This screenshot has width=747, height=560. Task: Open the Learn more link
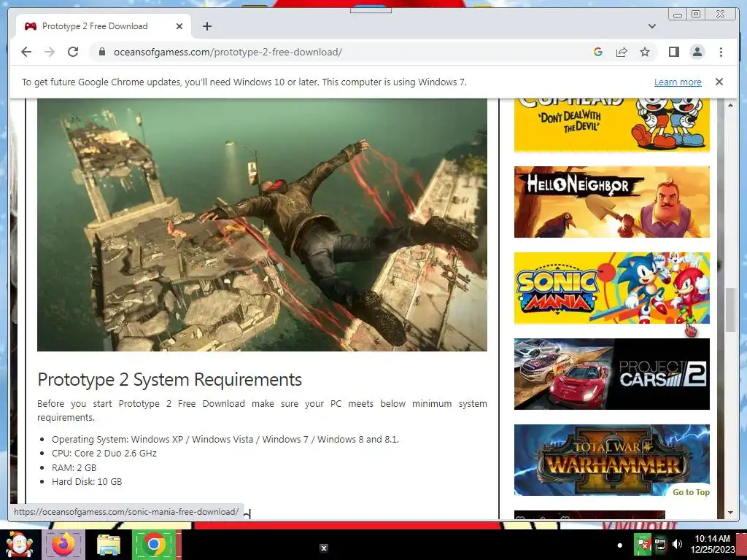click(678, 82)
